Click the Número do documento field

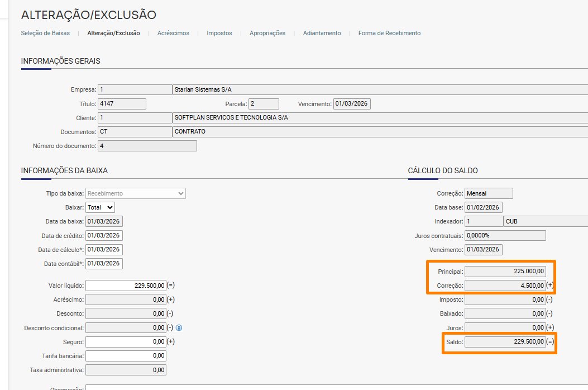pos(147,146)
